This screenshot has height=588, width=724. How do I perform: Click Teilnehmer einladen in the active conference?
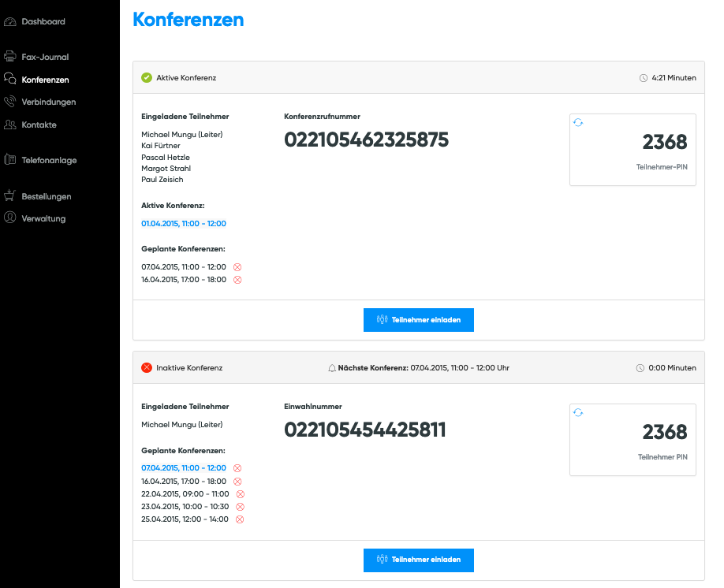[x=418, y=320]
